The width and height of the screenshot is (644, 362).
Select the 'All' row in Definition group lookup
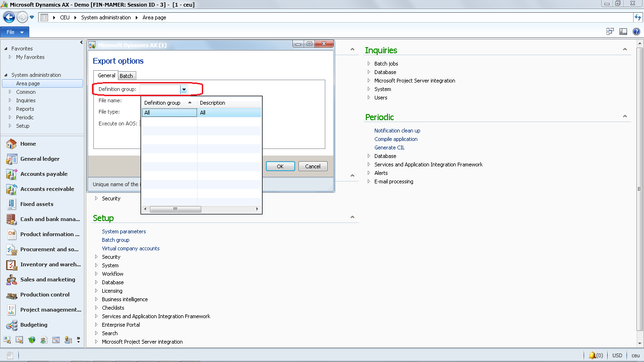(x=202, y=113)
